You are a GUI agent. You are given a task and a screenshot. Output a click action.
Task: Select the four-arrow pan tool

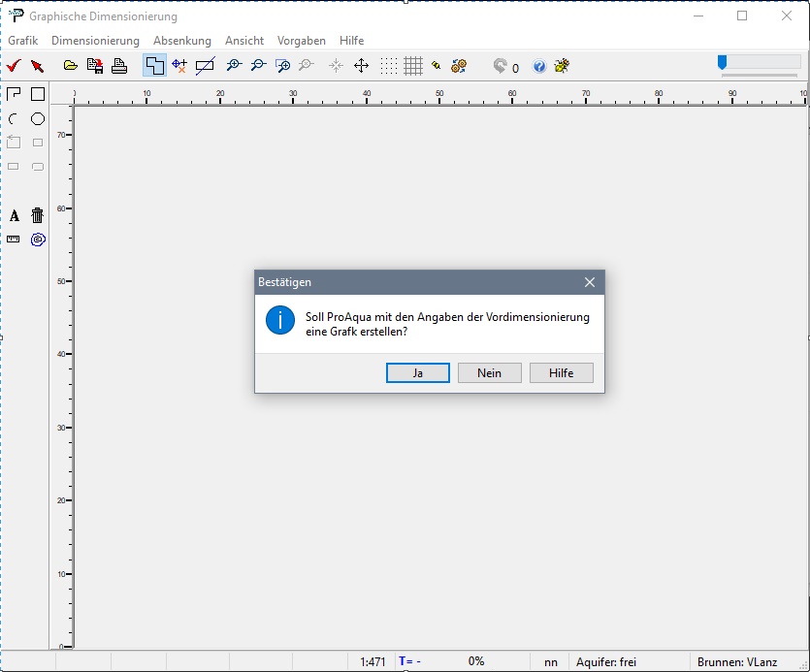(x=361, y=66)
